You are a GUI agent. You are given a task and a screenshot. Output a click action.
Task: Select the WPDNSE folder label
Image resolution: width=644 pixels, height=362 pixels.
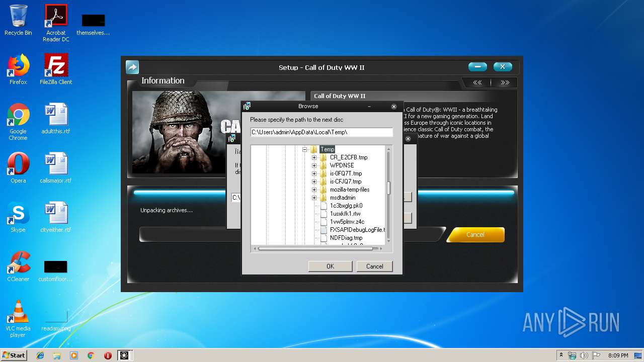342,165
